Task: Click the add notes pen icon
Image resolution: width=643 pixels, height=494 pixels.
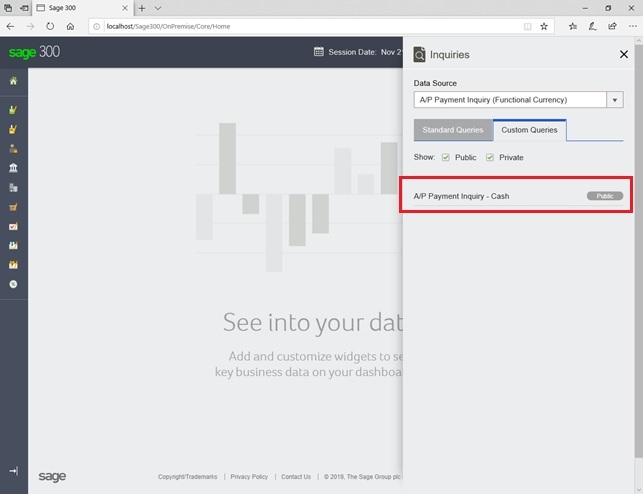Action: pos(593,26)
